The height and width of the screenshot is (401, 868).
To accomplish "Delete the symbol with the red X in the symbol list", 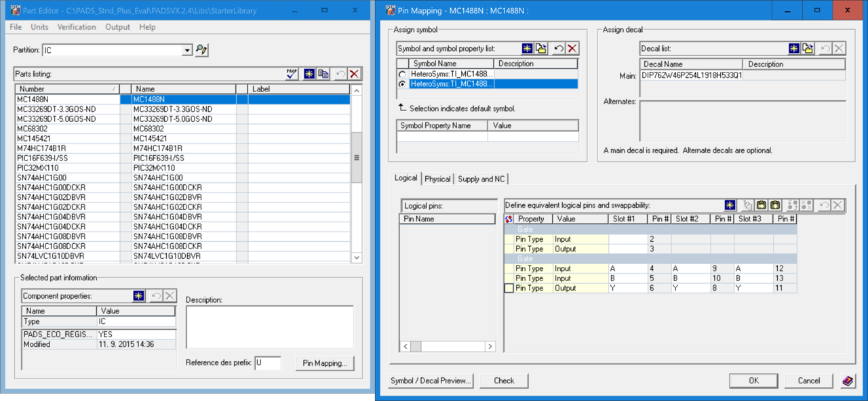I will click(x=572, y=48).
